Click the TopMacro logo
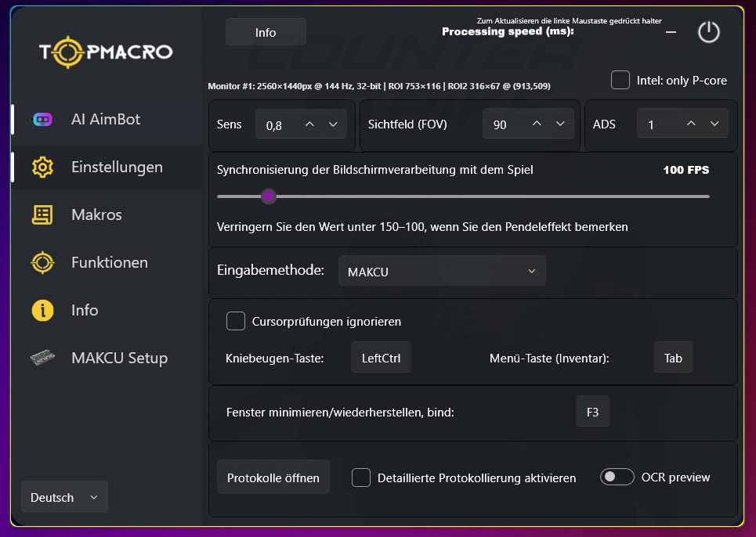The width and height of the screenshot is (756, 537). 106,52
